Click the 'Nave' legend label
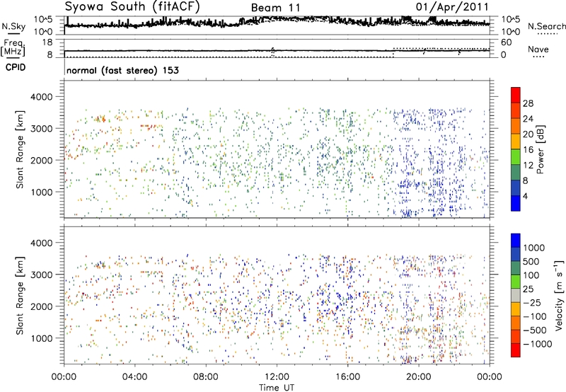 coord(538,50)
